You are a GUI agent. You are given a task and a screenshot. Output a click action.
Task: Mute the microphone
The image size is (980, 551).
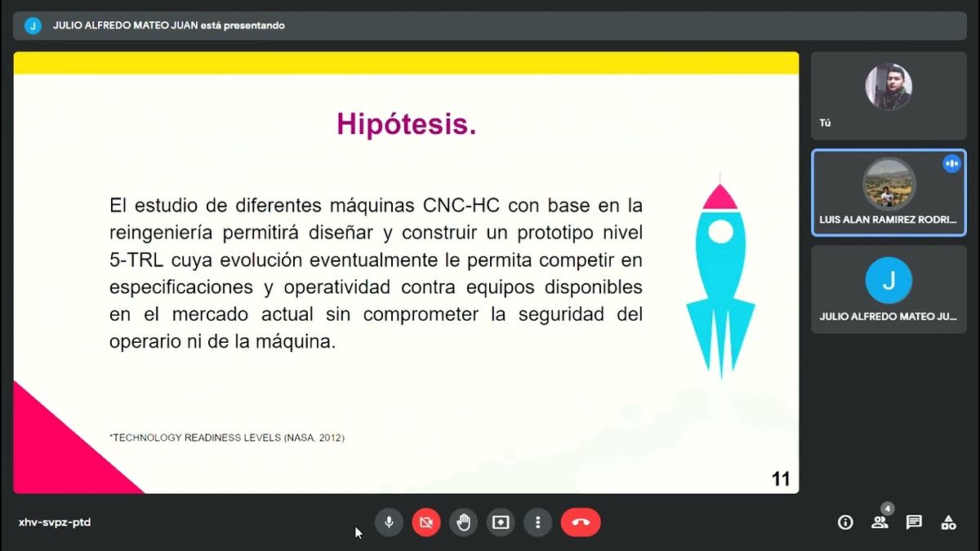click(x=389, y=522)
